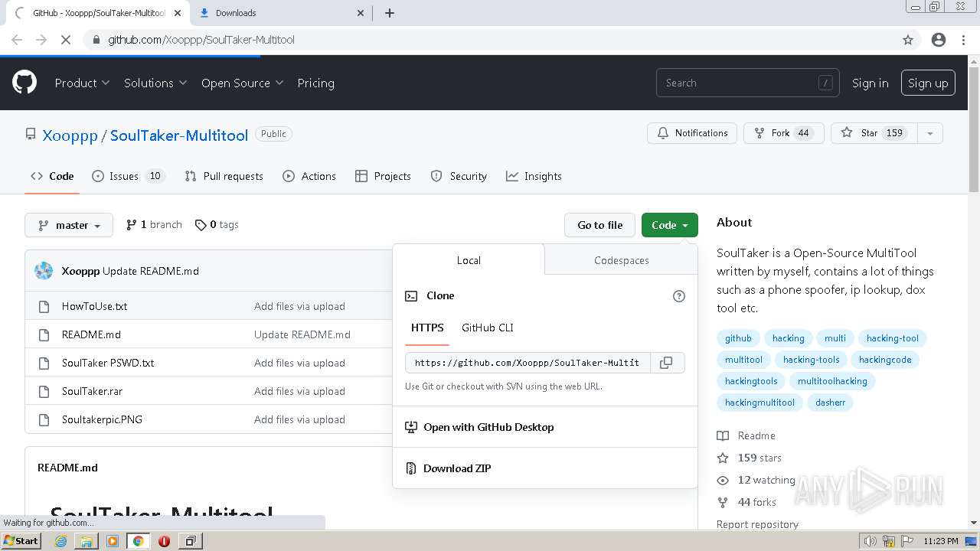980x551 pixels.
Task: Click the file icon next to SoulTaker.rar
Action: click(44, 391)
